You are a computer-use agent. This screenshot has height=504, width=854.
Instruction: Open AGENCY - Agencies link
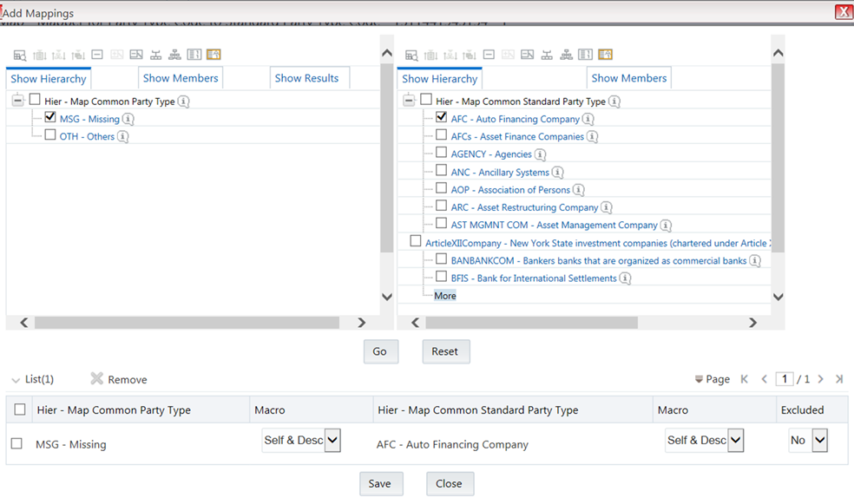point(491,154)
